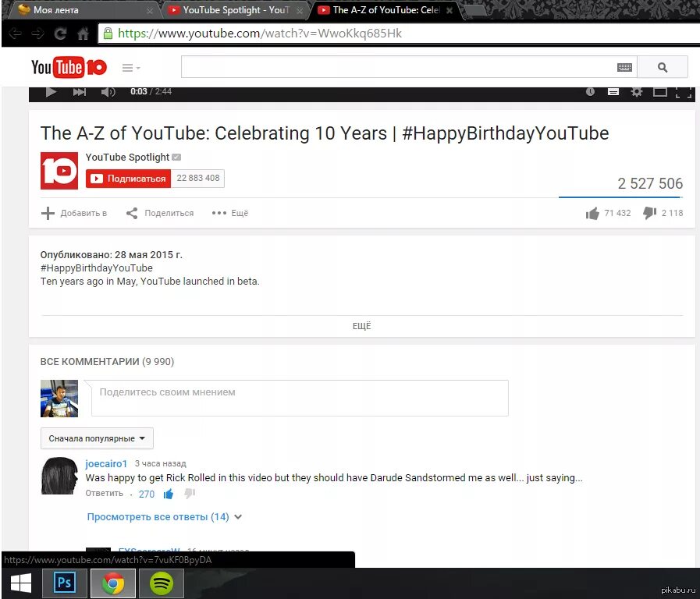The width and height of the screenshot is (700, 599).
Task: Skip to next video in player
Action: 80,92
